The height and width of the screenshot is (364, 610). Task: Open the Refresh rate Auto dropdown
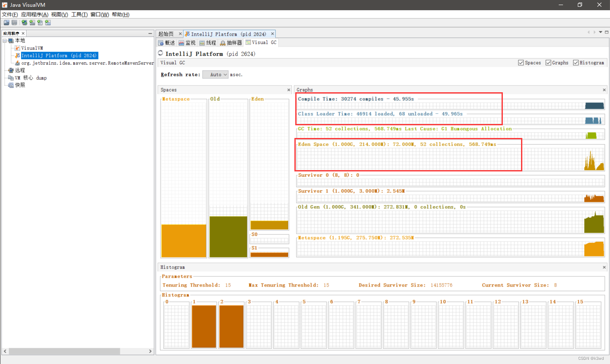216,74
